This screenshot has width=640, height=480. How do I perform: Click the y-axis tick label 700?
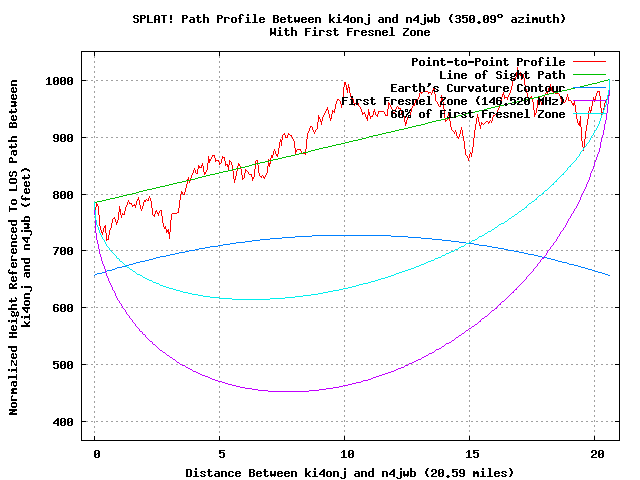click(x=63, y=251)
